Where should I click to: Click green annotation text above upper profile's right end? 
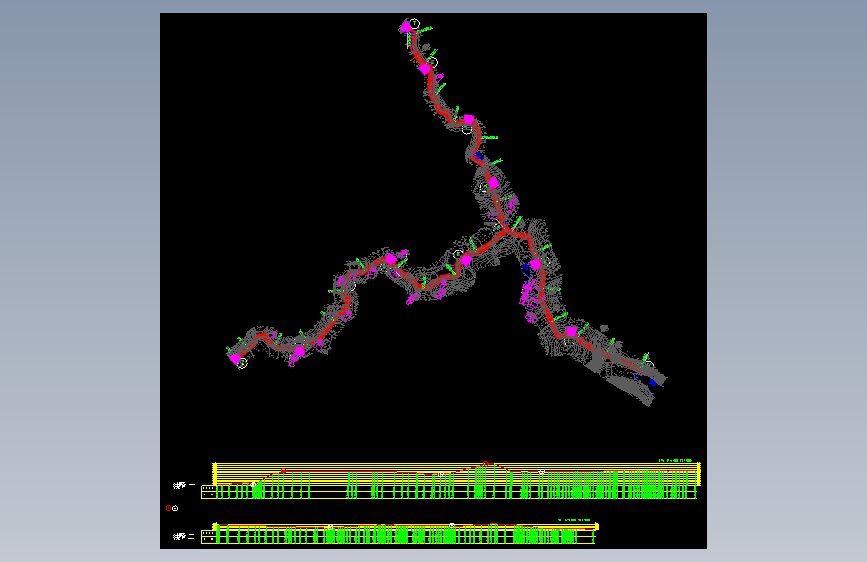[676, 460]
